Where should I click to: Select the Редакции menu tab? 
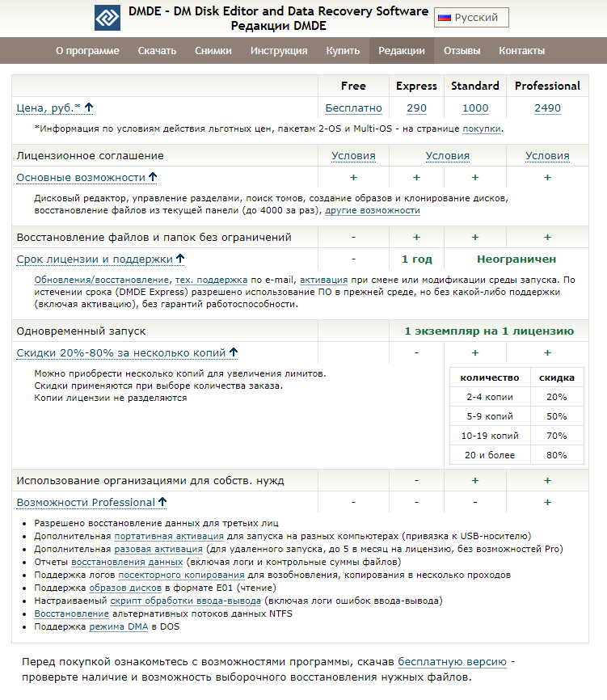(x=402, y=51)
